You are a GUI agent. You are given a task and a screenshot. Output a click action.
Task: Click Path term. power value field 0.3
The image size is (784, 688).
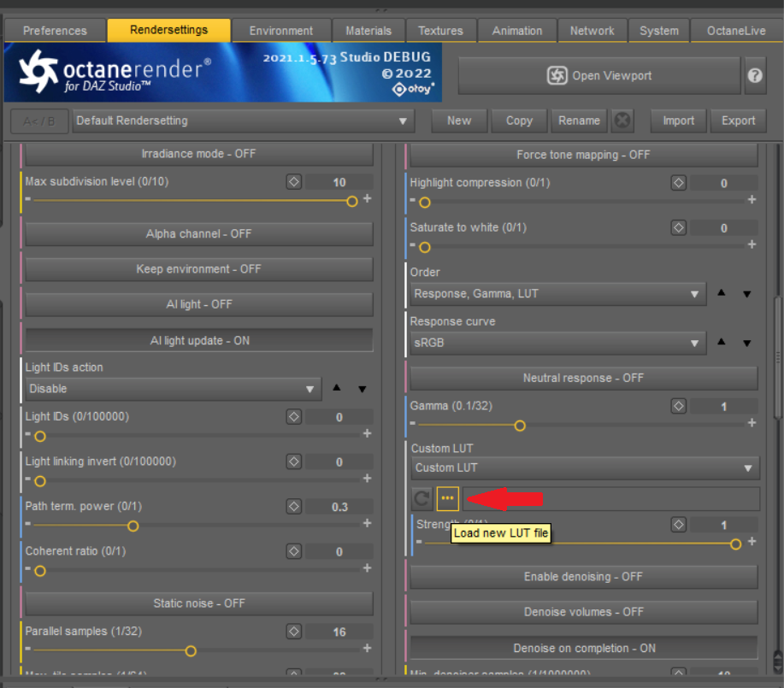(339, 507)
